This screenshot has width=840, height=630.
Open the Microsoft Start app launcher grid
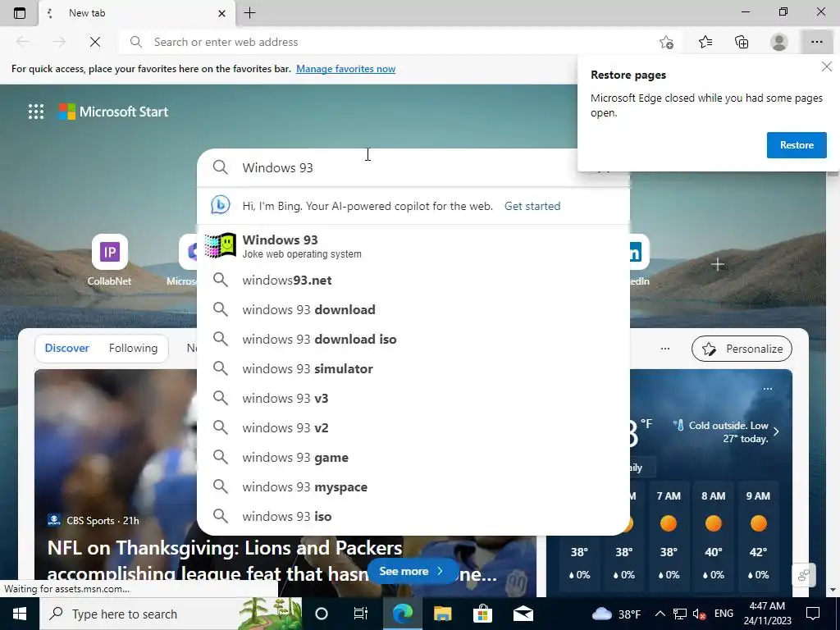pyautogui.click(x=36, y=112)
